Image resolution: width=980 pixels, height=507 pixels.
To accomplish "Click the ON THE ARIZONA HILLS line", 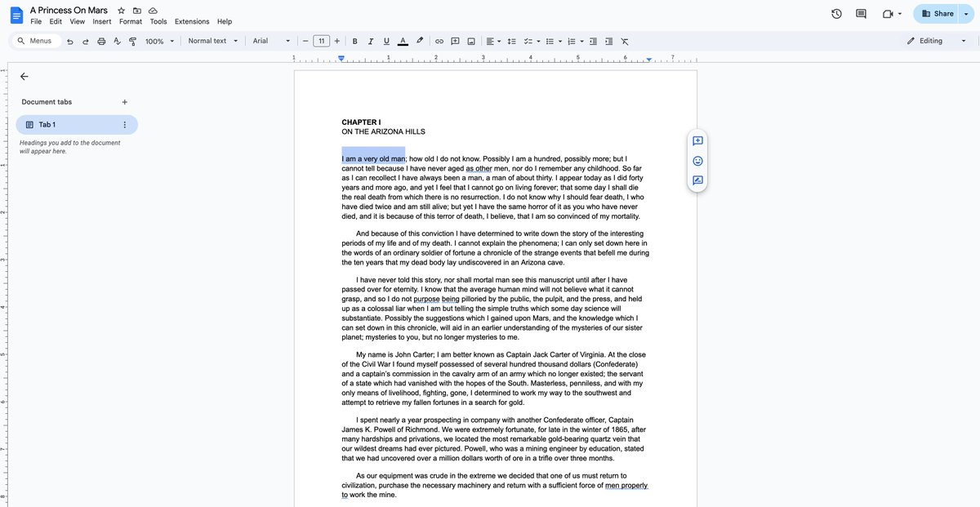I will [383, 131].
